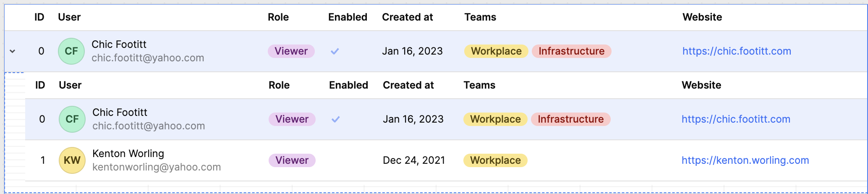This screenshot has height=194, width=868.
Task: Click the Viewer role badge in top row
Action: click(x=291, y=51)
